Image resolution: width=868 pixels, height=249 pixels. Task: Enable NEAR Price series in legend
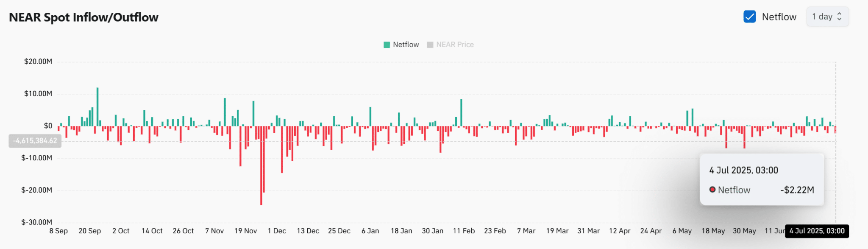tap(450, 45)
